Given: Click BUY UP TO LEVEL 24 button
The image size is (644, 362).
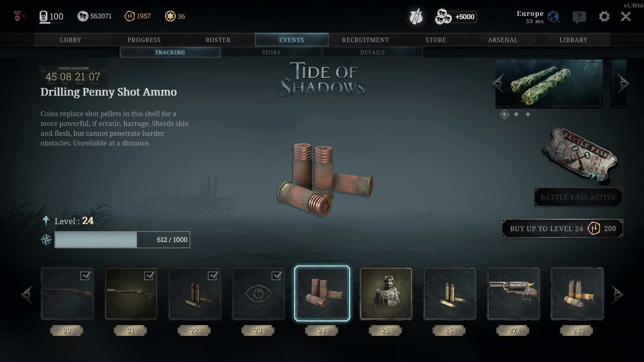Looking at the screenshot, I should [562, 229].
